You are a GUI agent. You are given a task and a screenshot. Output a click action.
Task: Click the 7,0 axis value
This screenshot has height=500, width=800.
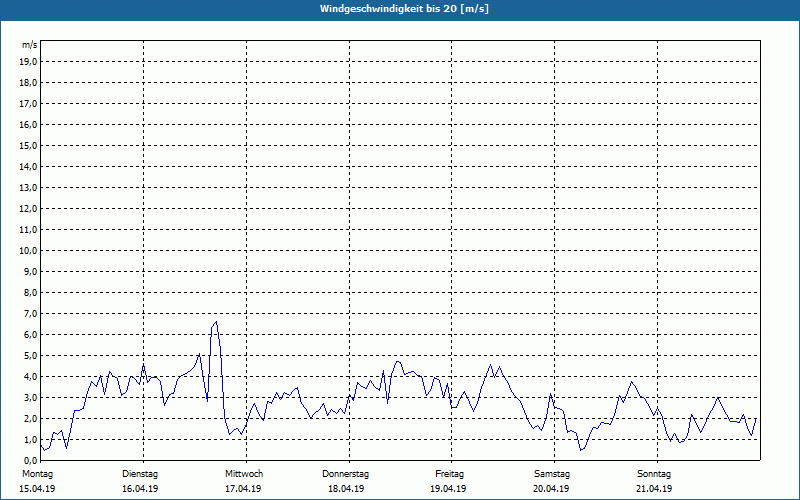coord(31,314)
